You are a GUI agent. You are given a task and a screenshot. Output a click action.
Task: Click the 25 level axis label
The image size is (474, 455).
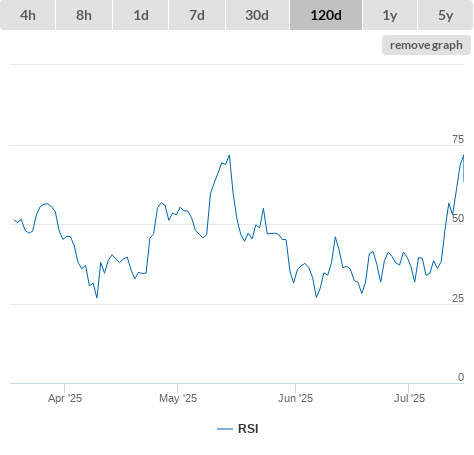pos(458,298)
